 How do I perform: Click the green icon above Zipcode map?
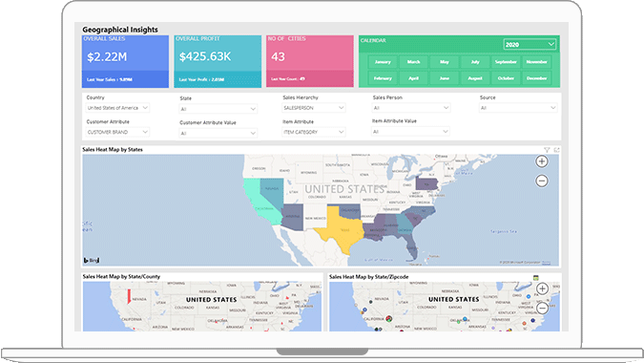point(535,278)
